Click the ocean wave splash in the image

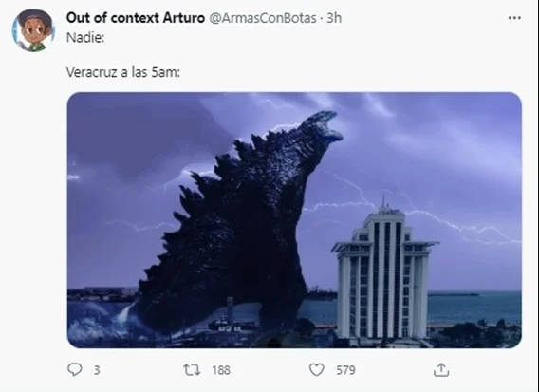click(100, 322)
